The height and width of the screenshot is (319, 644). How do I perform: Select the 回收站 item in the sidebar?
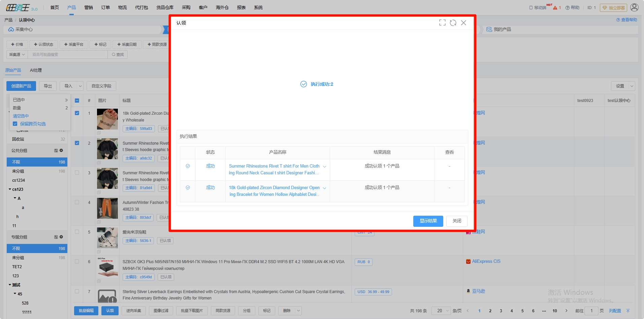coord(18,139)
